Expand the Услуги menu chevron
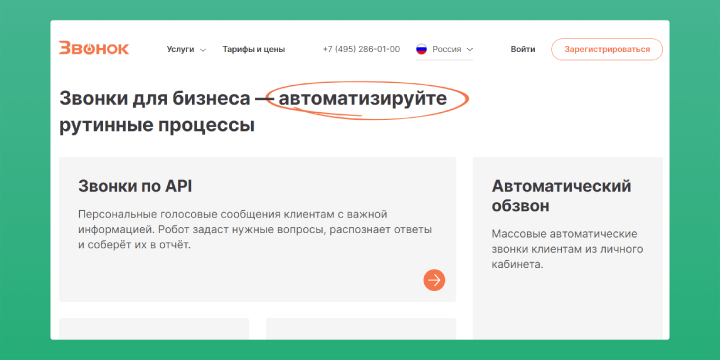Image resolution: width=720 pixels, height=360 pixels. pos(203,50)
